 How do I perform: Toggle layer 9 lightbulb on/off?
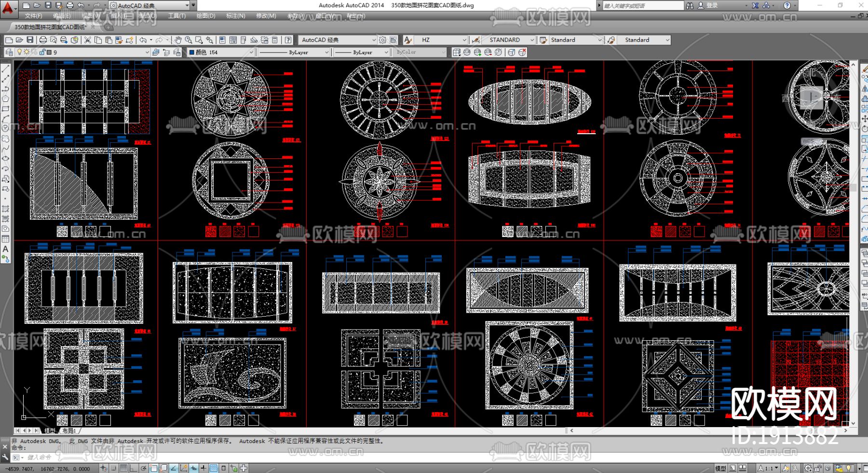(x=19, y=52)
